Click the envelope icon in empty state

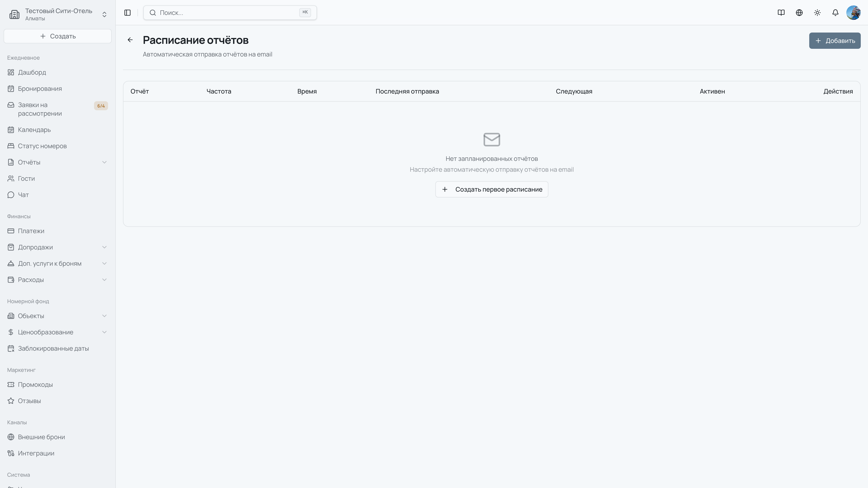coord(492,139)
